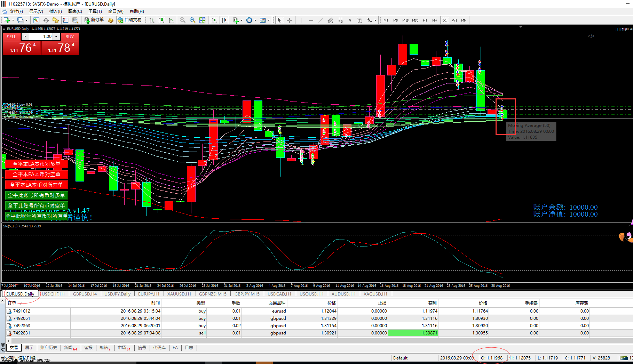This screenshot has width=633, height=364.
Task: Open the Strategy Tester magnifier icon
Action: pos(75,20)
